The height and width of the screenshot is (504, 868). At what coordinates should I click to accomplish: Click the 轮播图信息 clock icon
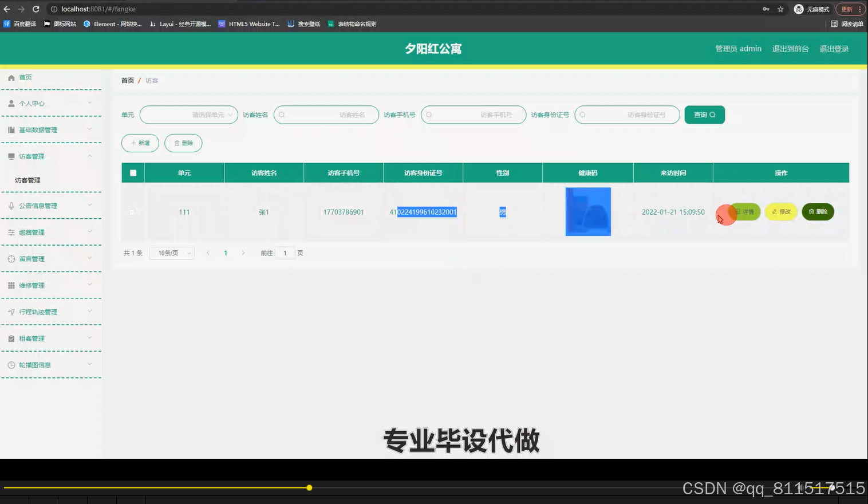[x=11, y=365]
